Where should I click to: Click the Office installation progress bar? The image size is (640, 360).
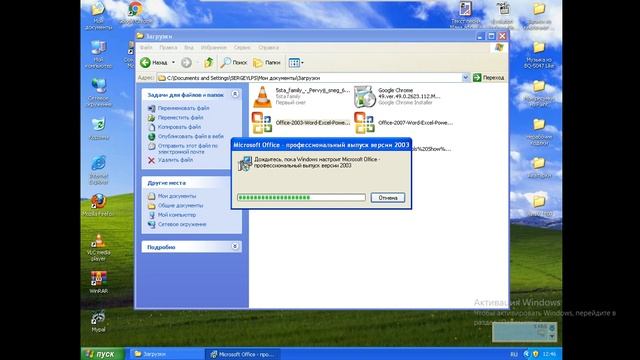[x=301, y=198]
